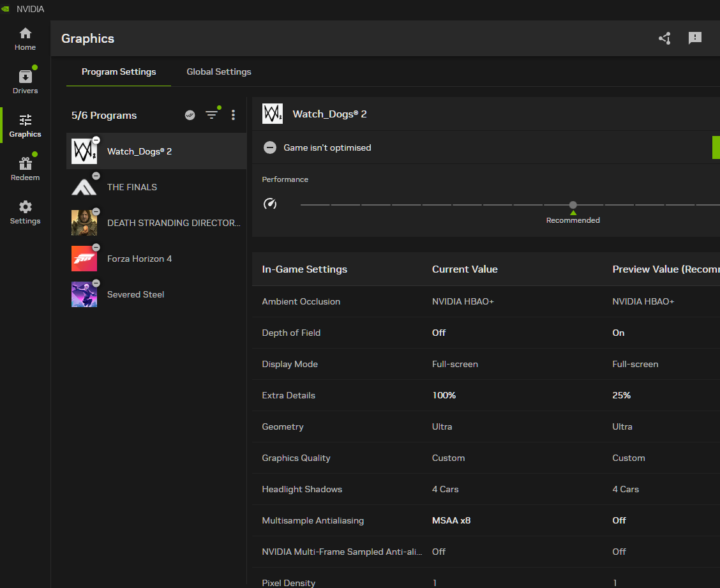The image size is (720, 588).
Task: Click the green optimise button edge
Action: [716, 147]
